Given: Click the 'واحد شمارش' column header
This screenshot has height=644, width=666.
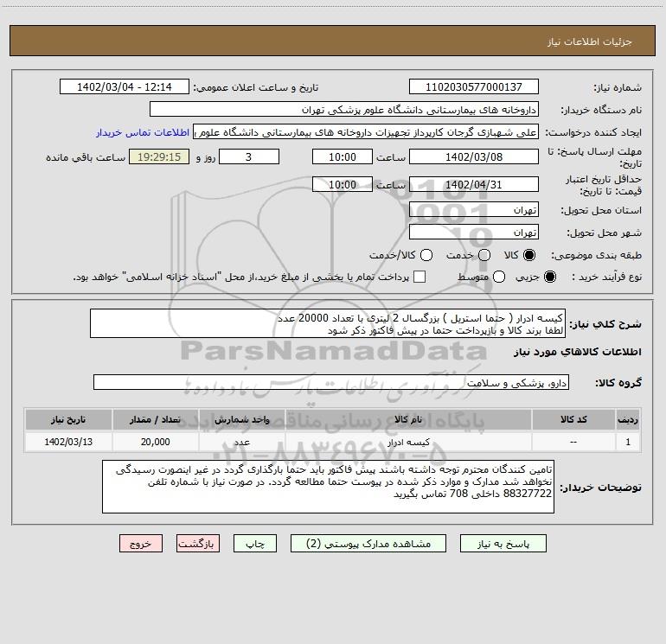Looking at the screenshot, I should point(241,419).
